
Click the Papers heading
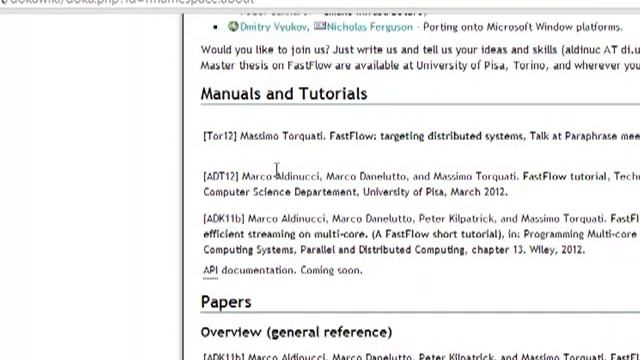(226, 302)
